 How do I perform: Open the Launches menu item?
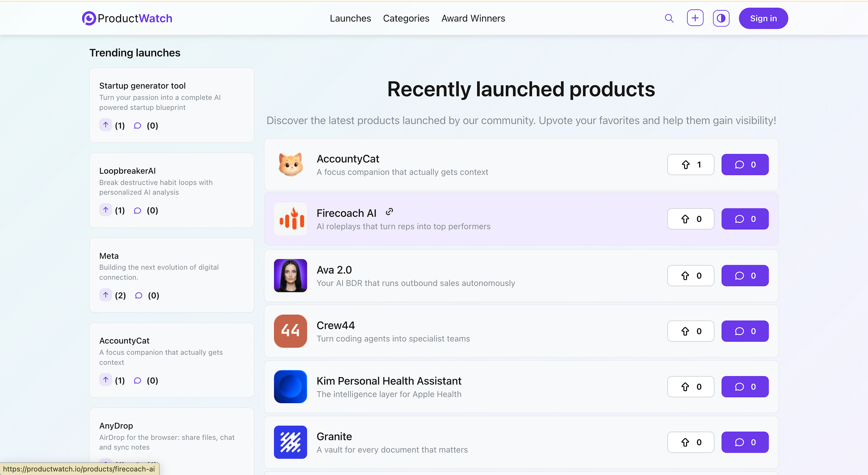tap(350, 18)
